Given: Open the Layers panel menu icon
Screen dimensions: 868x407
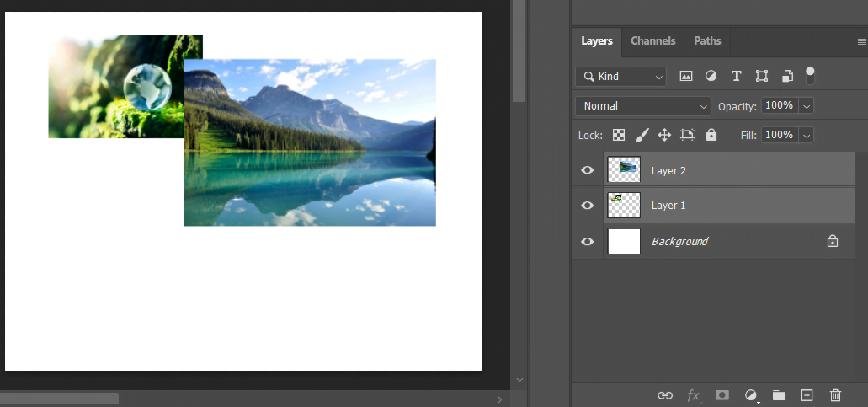Looking at the screenshot, I should pyautogui.click(x=862, y=41).
